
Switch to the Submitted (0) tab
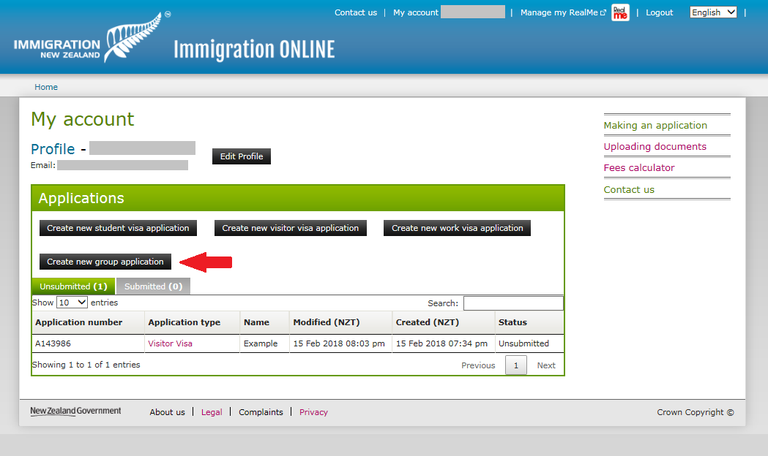[x=152, y=287]
